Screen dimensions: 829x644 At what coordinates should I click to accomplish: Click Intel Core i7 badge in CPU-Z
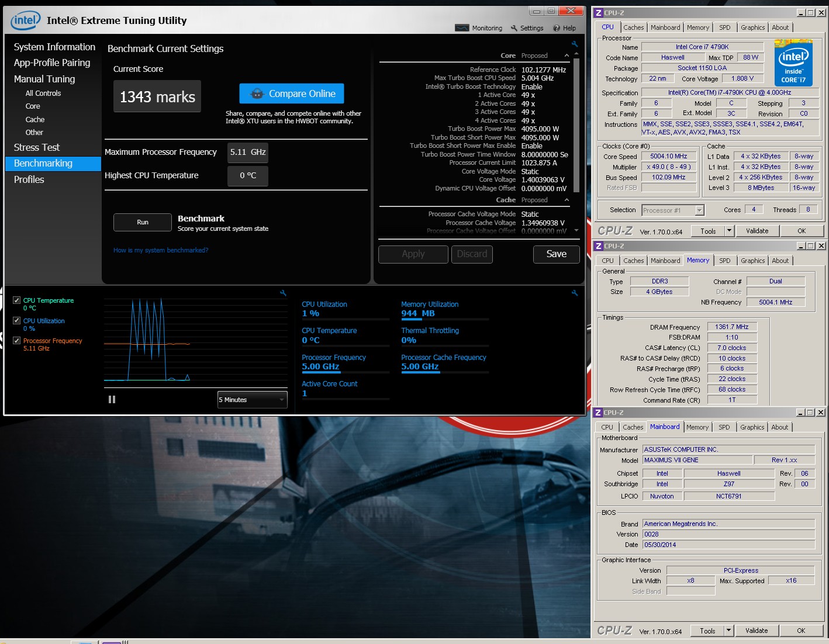pyautogui.click(x=793, y=63)
